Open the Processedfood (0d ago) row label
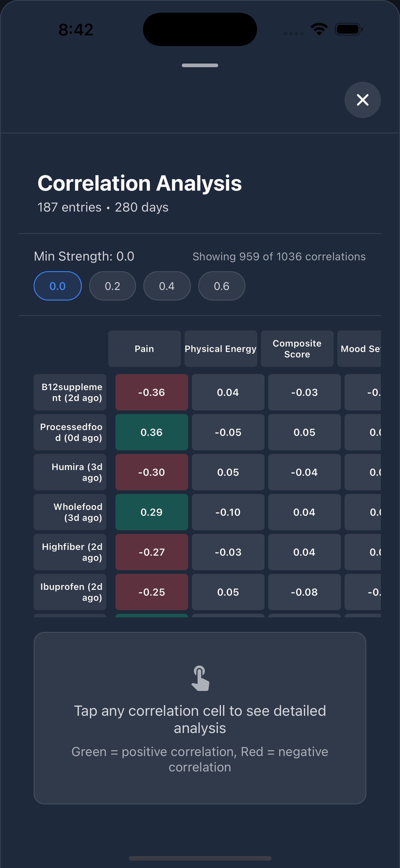The height and width of the screenshot is (868, 400). coord(70,432)
